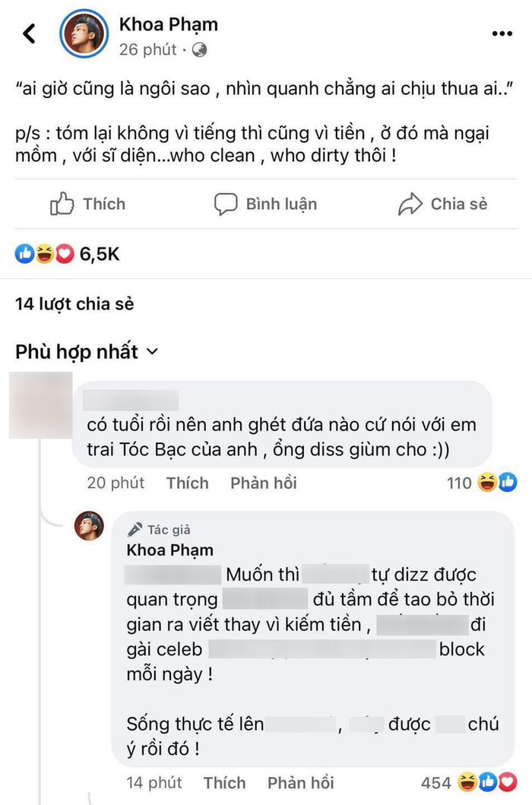Click the Tác giả pen badge icon
Screen dimensions: 532x805
(x=138, y=529)
